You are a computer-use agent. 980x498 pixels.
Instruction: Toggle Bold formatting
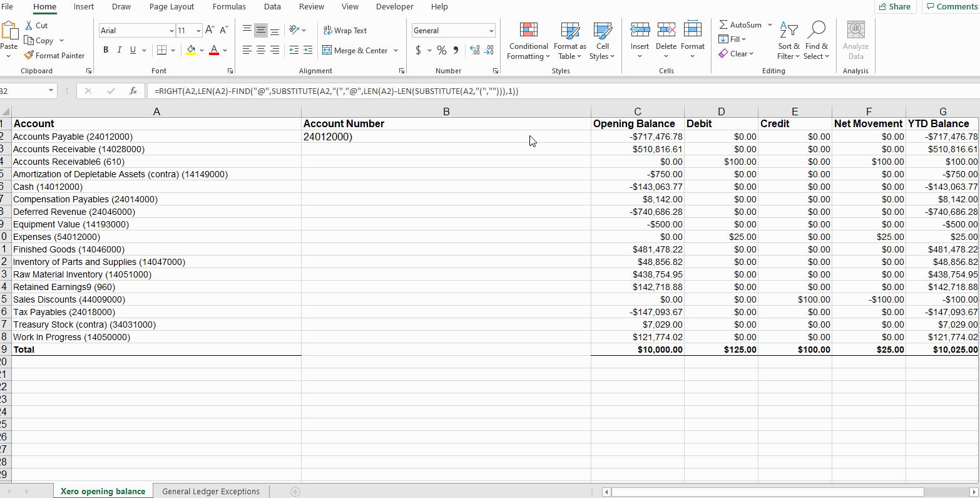[x=105, y=50]
